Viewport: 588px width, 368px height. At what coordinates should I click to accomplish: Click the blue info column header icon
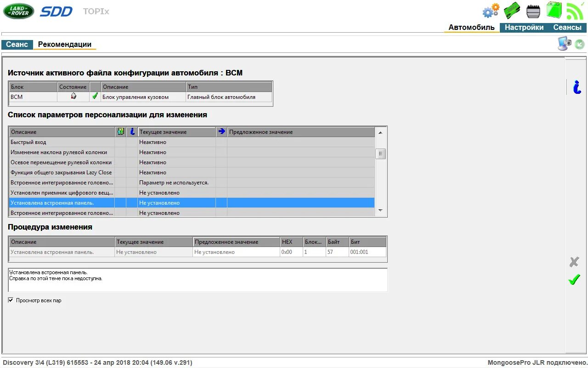click(x=132, y=132)
